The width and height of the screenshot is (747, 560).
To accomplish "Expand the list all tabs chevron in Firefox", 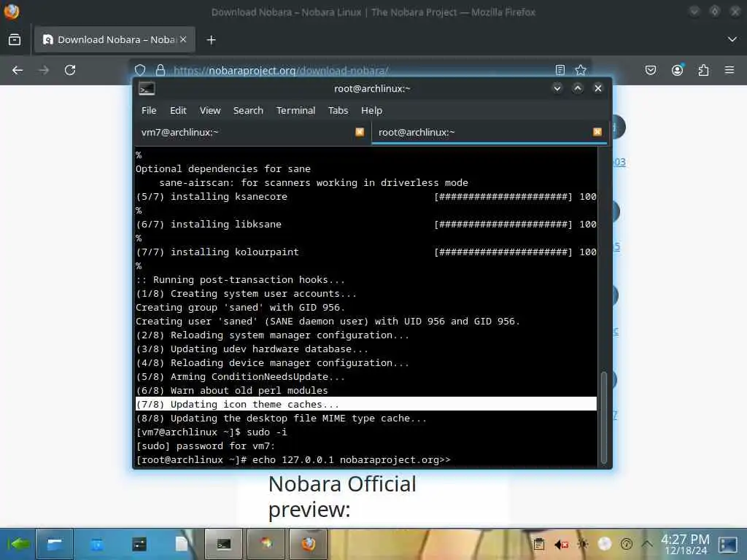I will (x=732, y=39).
